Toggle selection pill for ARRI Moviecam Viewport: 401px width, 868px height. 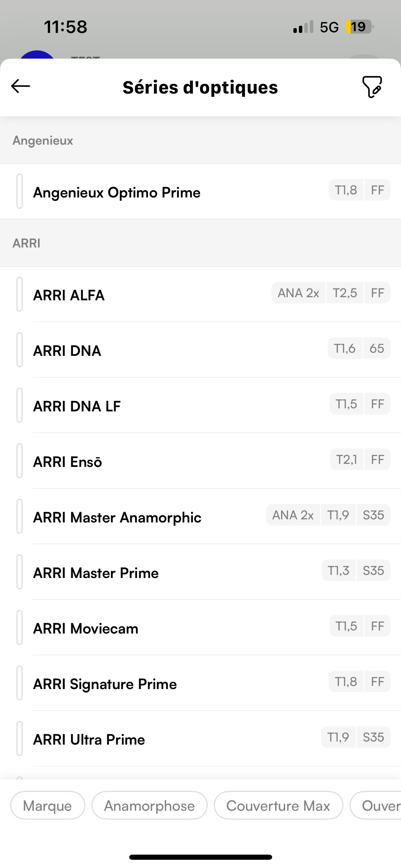[20, 627]
